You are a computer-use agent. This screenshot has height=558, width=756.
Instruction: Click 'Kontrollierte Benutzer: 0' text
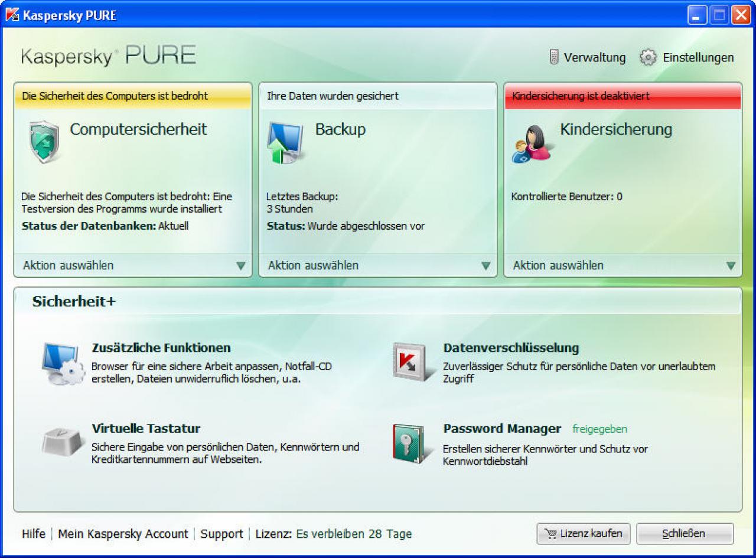point(566,197)
